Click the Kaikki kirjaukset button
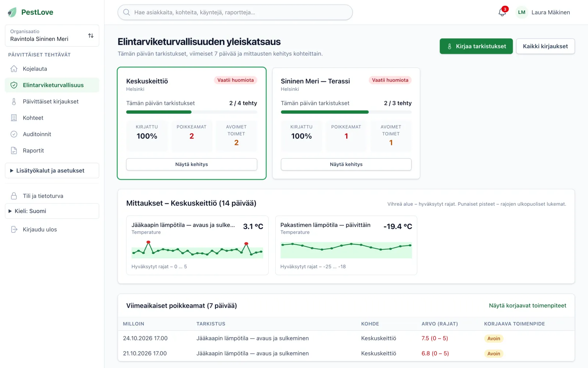Viewport: 588px width, 368px height. tap(545, 46)
